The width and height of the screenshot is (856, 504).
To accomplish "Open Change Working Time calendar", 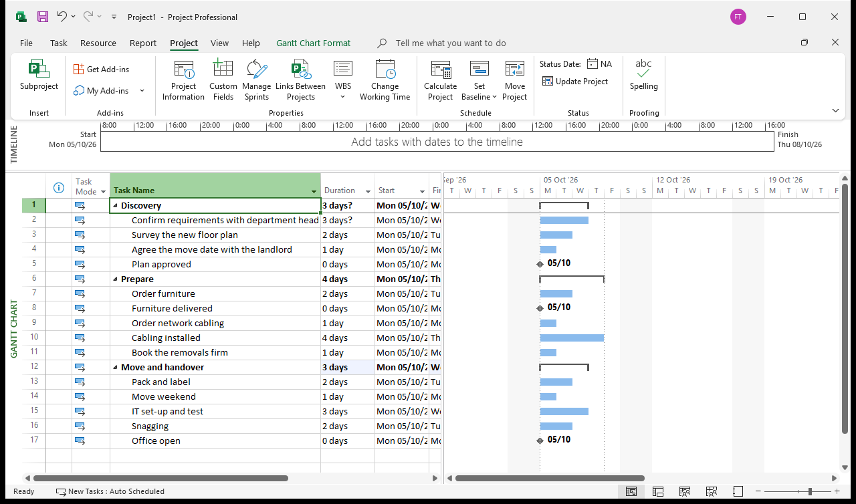I will [385, 80].
